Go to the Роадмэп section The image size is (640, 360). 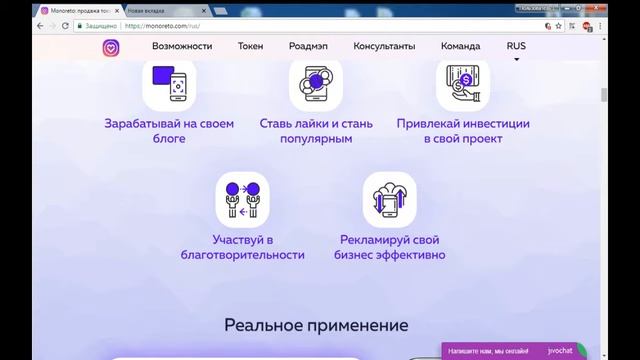[308, 46]
